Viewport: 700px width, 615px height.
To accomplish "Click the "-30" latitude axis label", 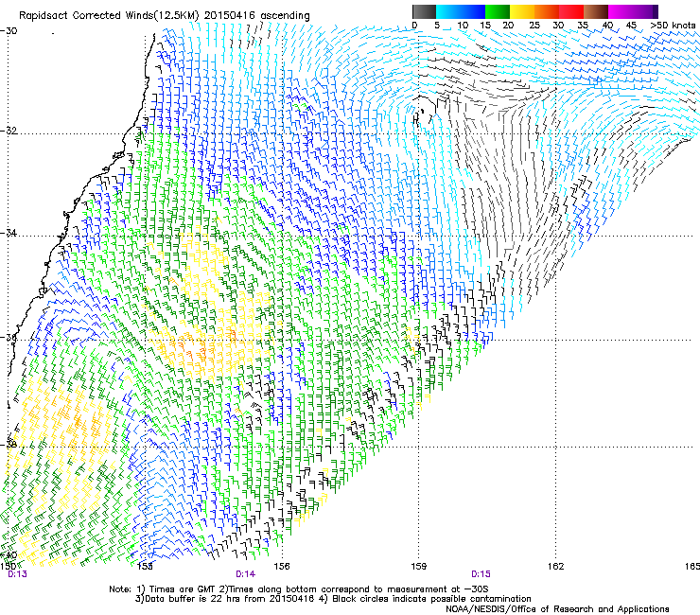I will tap(9, 31).
